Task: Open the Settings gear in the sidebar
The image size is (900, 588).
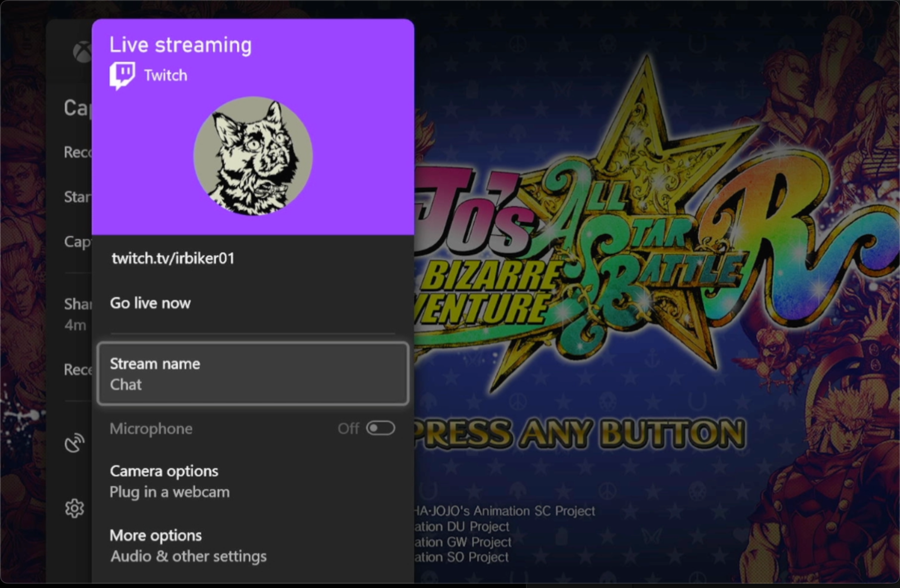Action: (x=76, y=508)
